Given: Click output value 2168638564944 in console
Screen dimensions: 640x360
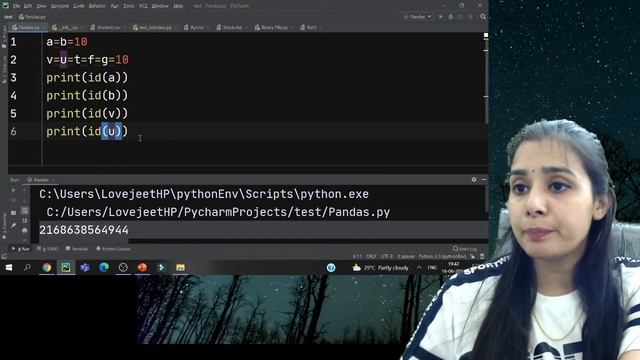Looking at the screenshot, I should (x=84, y=230).
